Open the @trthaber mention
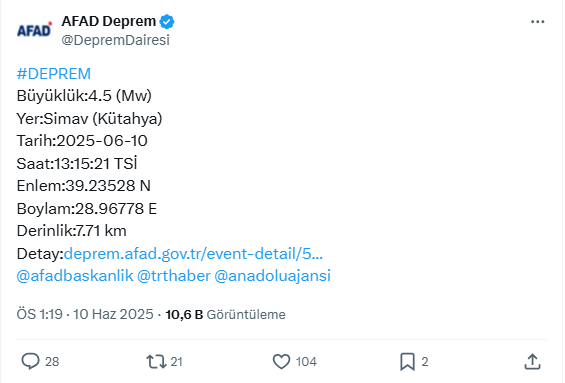565x383 pixels. click(x=174, y=276)
